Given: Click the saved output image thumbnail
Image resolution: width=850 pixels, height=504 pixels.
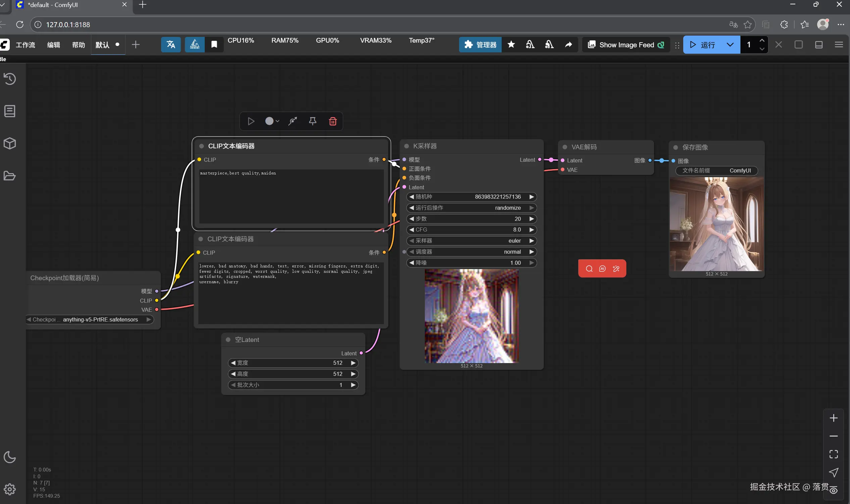Looking at the screenshot, I should 716,224.
